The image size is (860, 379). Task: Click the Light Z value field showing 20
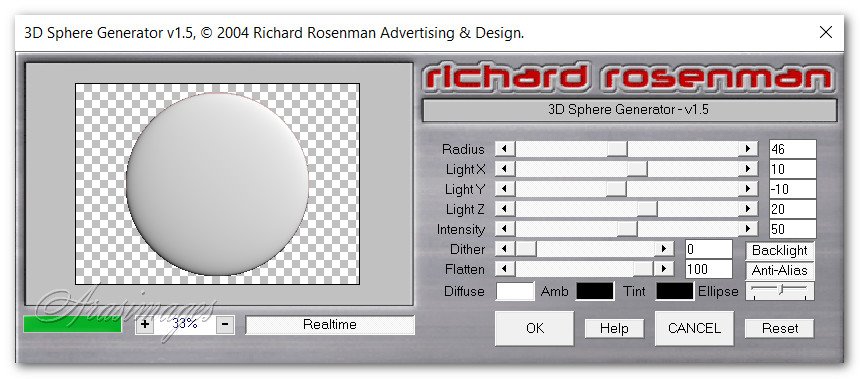[x=793, y=209]
